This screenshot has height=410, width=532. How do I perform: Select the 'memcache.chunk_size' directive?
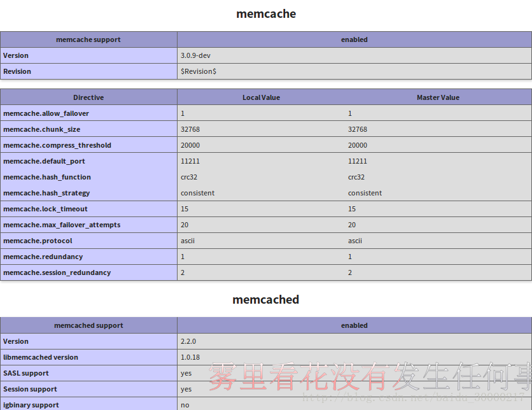click(42, 129)
